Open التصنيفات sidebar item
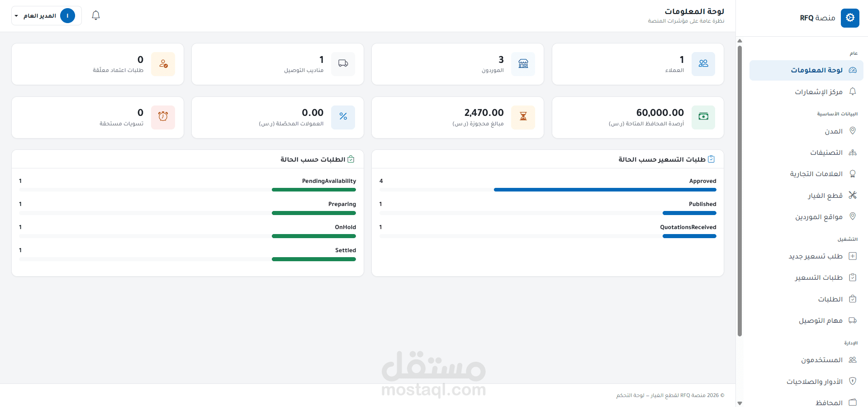 806,153
